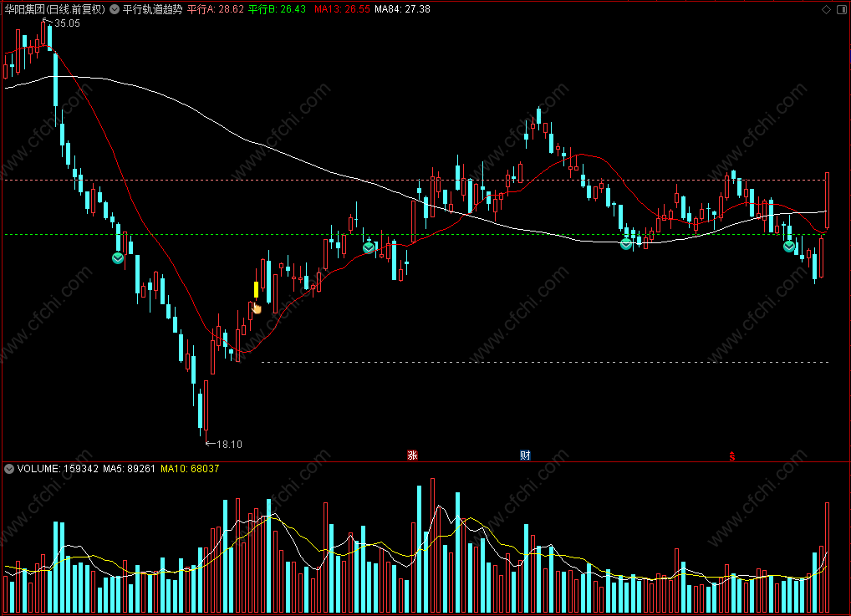851x616 pixels.
Task: Click the second green signal marker from left
Action: pos(369,248)
